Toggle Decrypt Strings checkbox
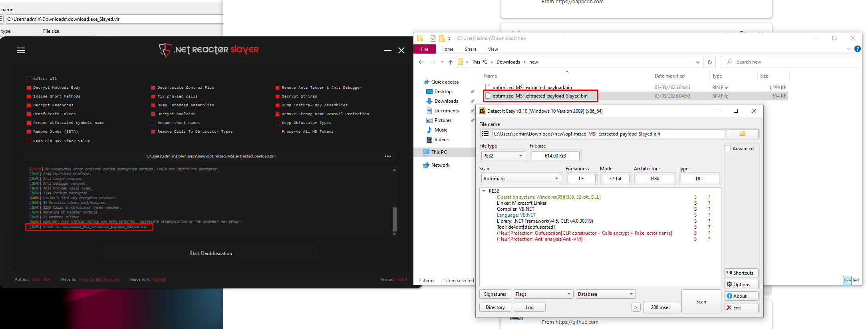This screenshot has width=868, height=329. coord(277,96)
